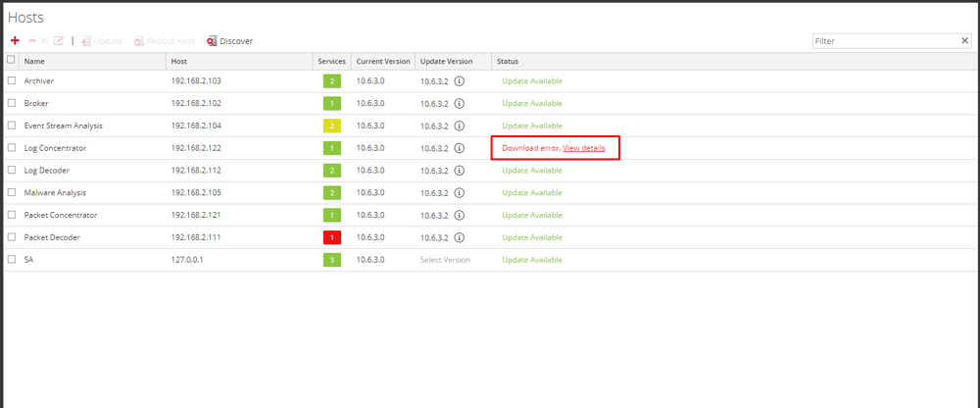Screen dimensions: 980x408
Task: Click the Archiver services count badge
Action: pos(332,80)
